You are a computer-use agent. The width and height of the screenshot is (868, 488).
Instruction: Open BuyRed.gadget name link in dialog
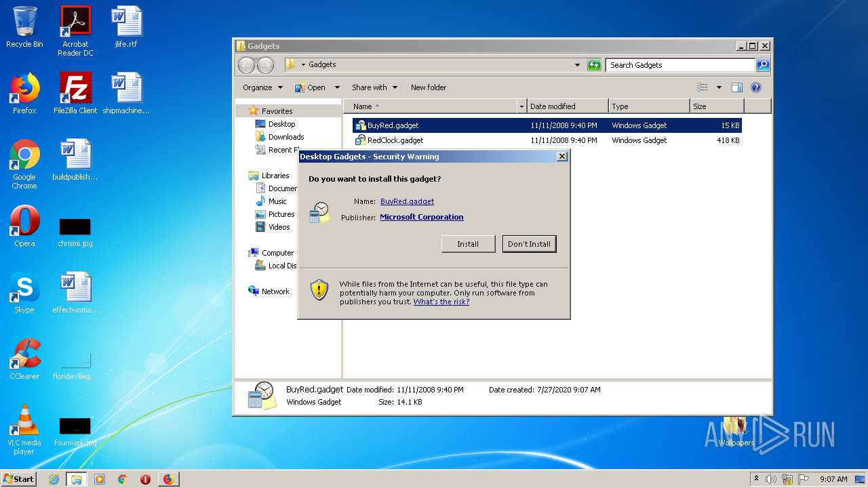click(407, 201)
